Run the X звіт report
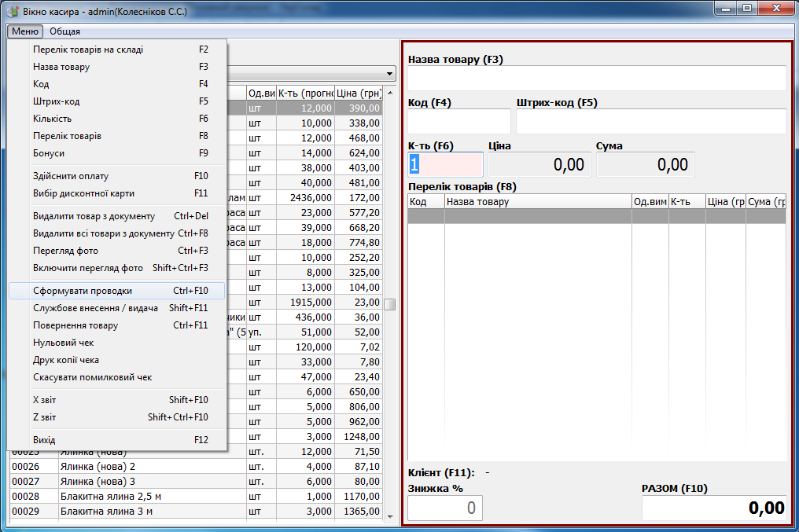This screenshot has height=532, width=799. 45,400
